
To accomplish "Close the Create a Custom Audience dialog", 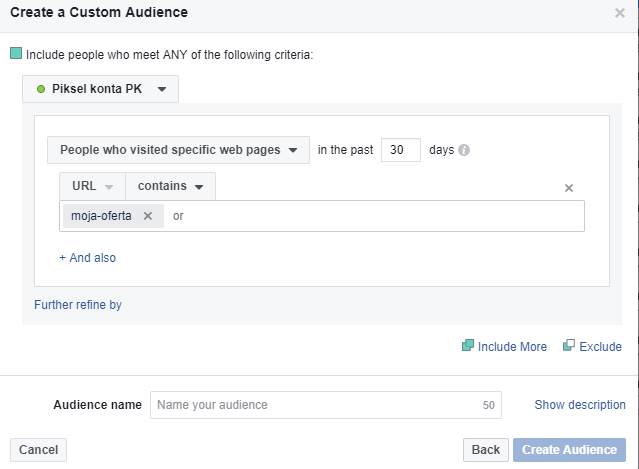I will pyautogui.click(x=620, y=14).
